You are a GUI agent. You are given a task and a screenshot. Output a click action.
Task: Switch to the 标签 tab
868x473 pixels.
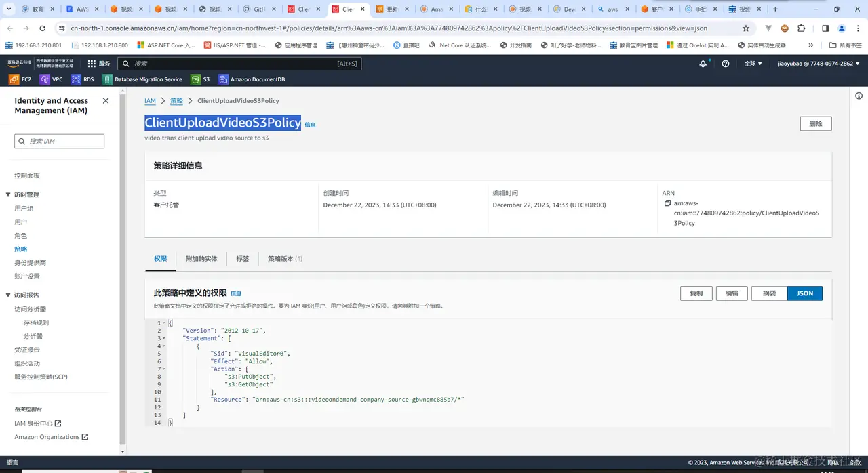tap(243, 259)
